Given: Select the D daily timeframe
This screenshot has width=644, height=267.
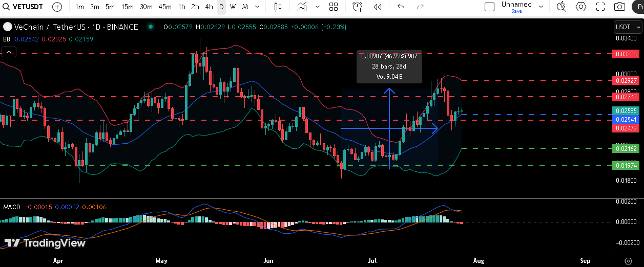Looking at the screenshot, I should [221, 7].
